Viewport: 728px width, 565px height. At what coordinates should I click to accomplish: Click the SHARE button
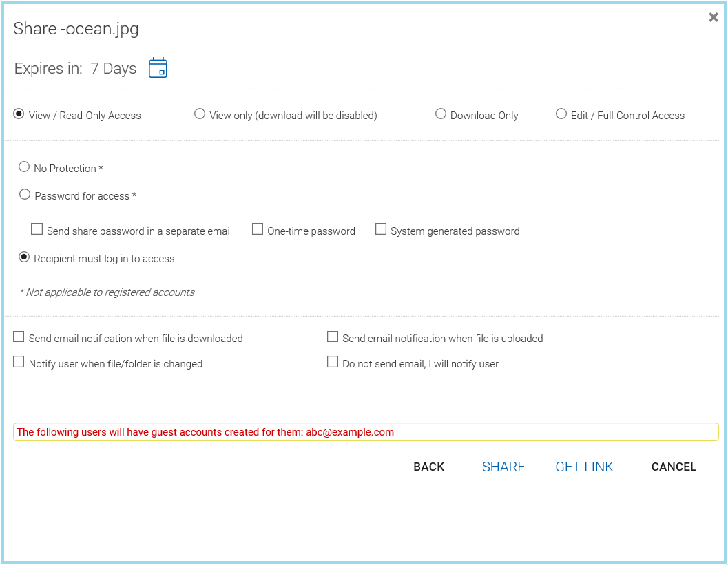(503, 467)
